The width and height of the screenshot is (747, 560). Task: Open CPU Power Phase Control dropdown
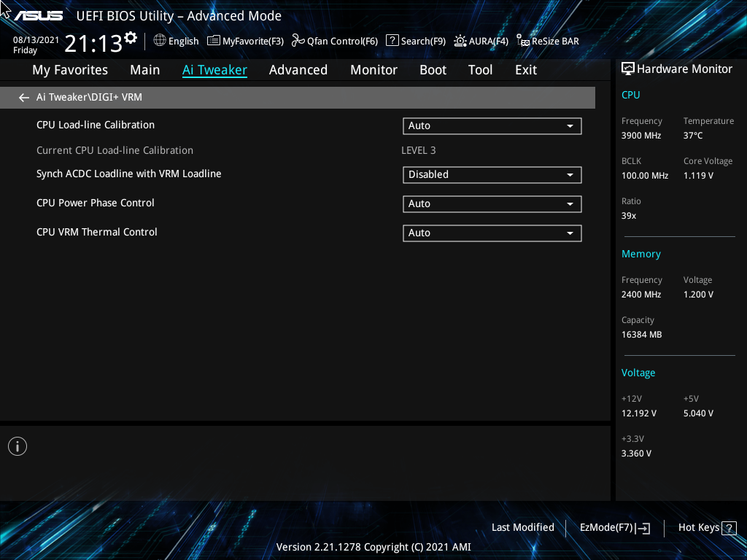click(x=492, y=204)
